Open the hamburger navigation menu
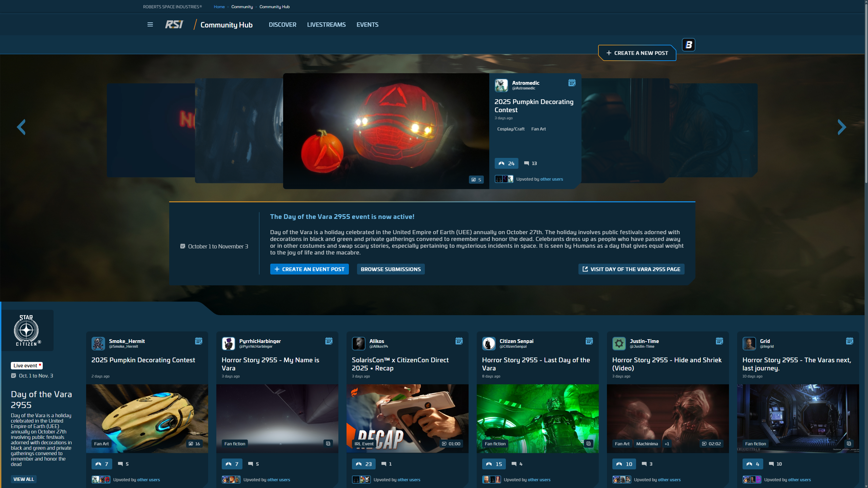 click(x=150, y=24)
